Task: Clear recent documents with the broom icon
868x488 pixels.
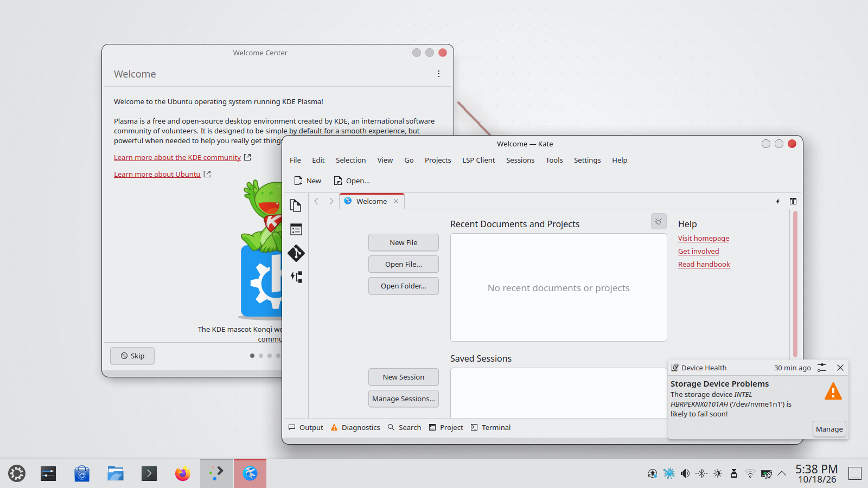Action: [659, 221]
